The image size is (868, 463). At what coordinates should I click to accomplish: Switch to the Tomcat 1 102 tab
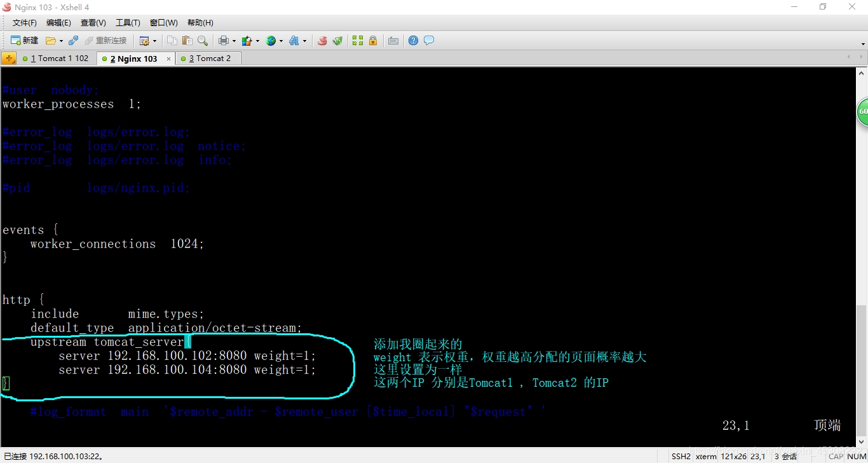[57, 59]
